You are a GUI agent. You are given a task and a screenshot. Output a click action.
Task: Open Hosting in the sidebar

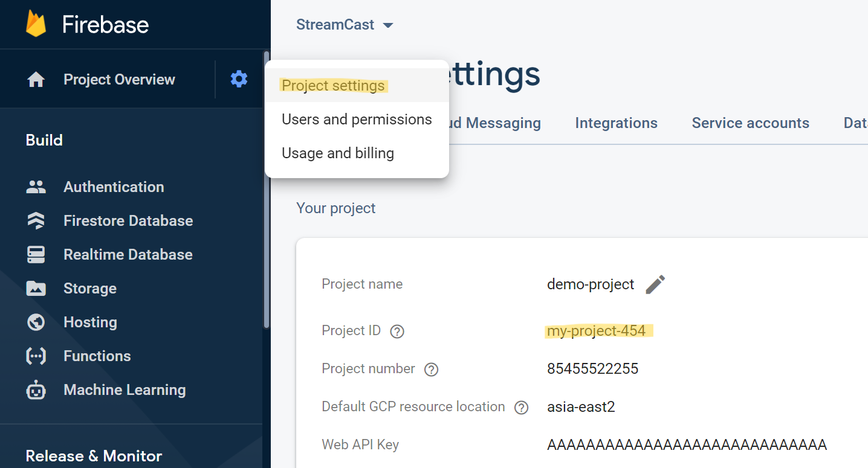click(x=90, y=322)
